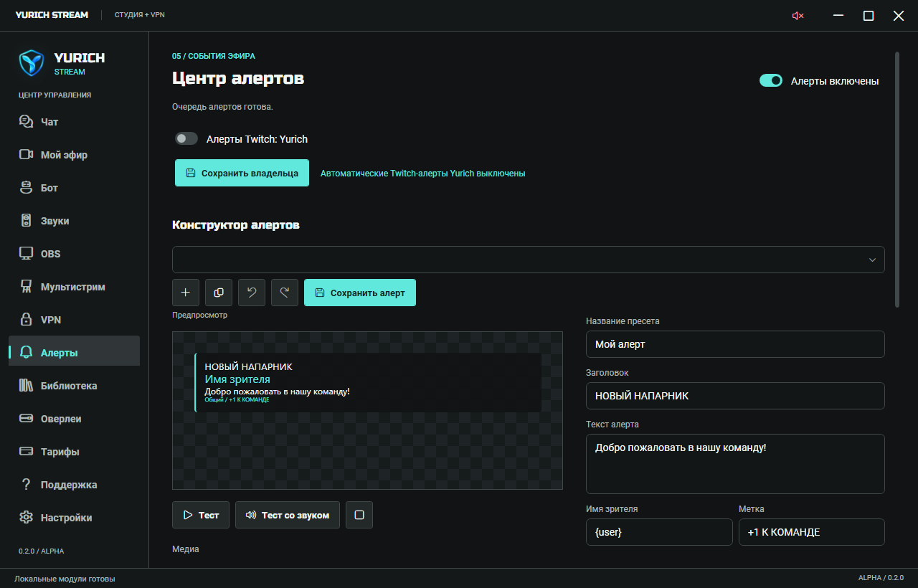Click the vertical scrollbar on the right
918x588 pixels.
896,179
